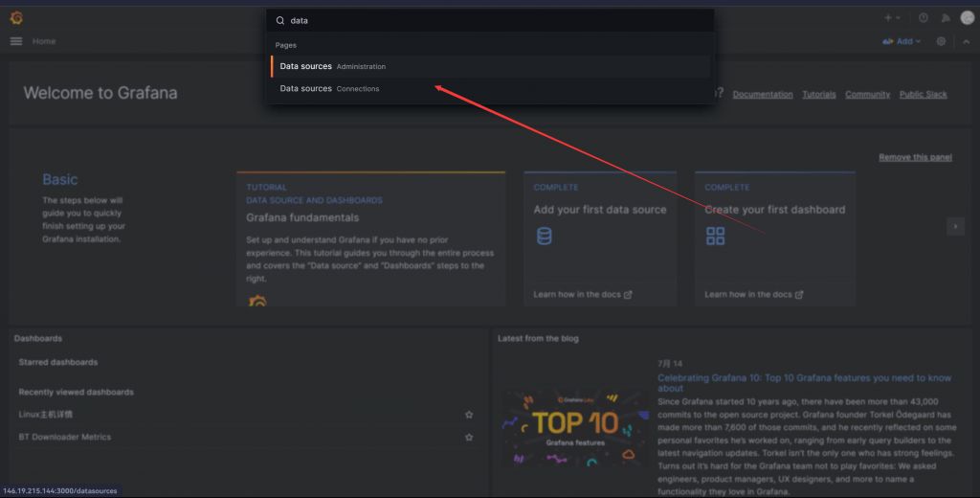The width and height of the screenshot is (980, 498).
Task: Click the command palette search field
Action: (x=491, y=21)
